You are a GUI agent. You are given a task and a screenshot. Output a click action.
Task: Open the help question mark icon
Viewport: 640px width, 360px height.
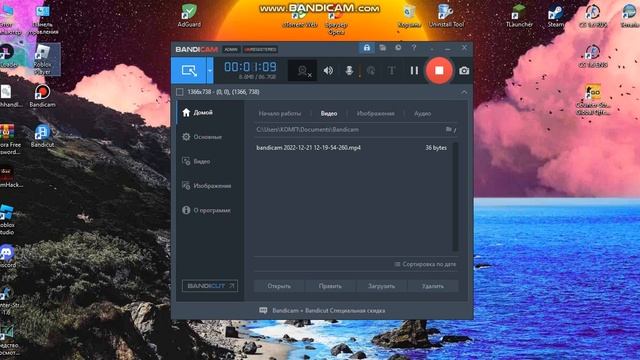click(414, 48)
